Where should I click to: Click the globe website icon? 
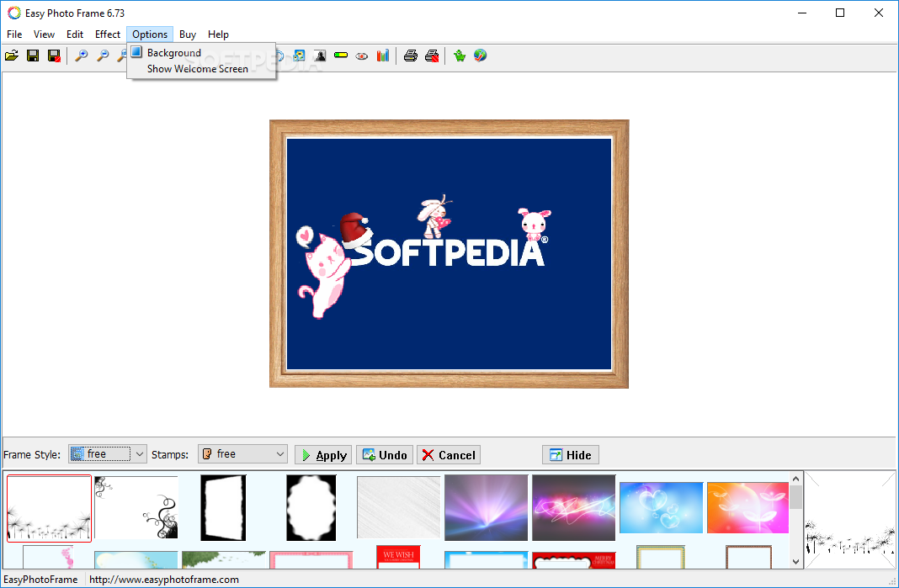pos(481,56)
